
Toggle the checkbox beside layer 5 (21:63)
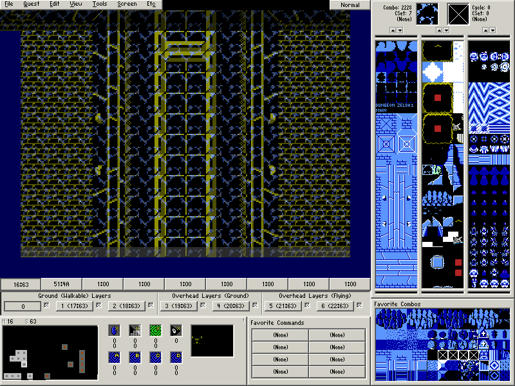tap(307, 305)
